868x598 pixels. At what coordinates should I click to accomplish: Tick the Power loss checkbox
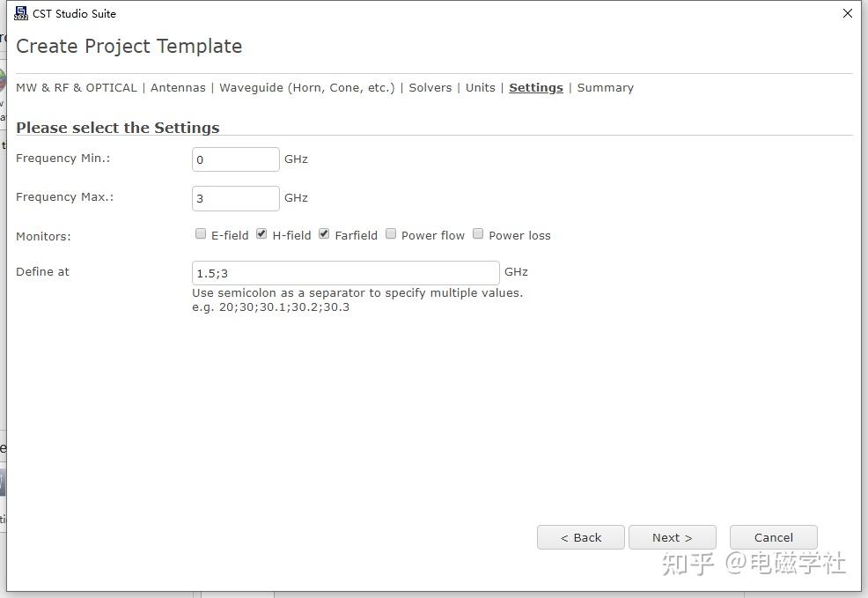tap(478, 234)
